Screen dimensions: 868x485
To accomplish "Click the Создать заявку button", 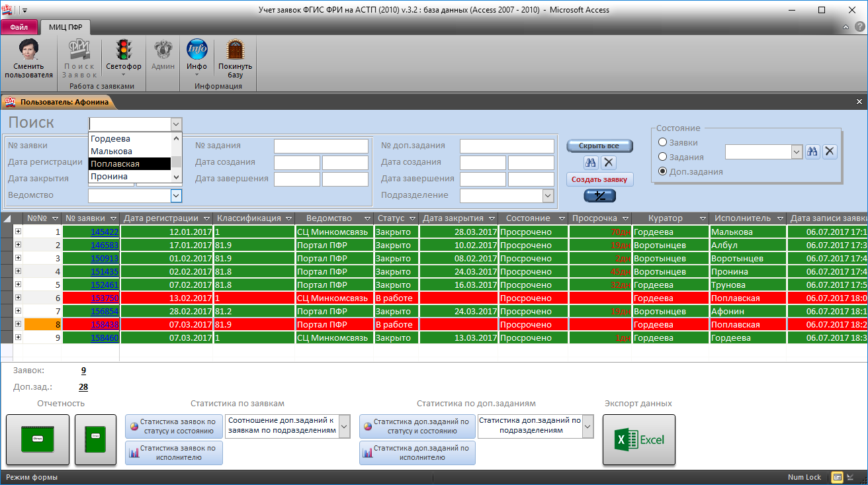I will click(x=600, y=179).
